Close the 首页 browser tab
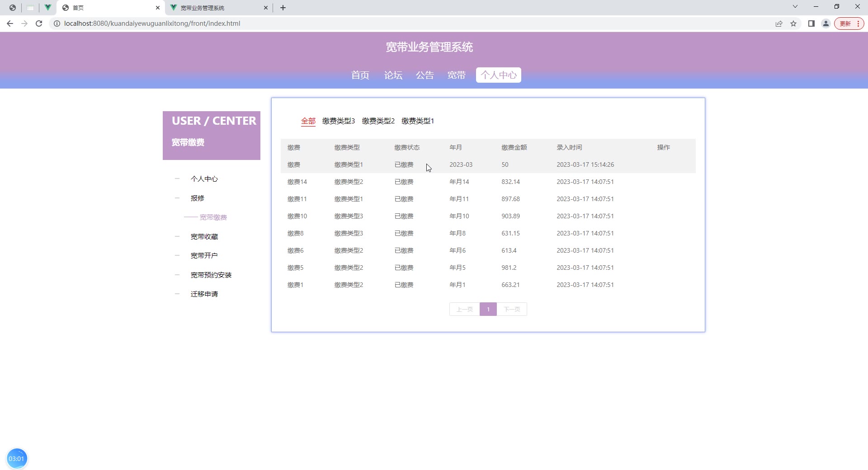 [x=158, y=8]
